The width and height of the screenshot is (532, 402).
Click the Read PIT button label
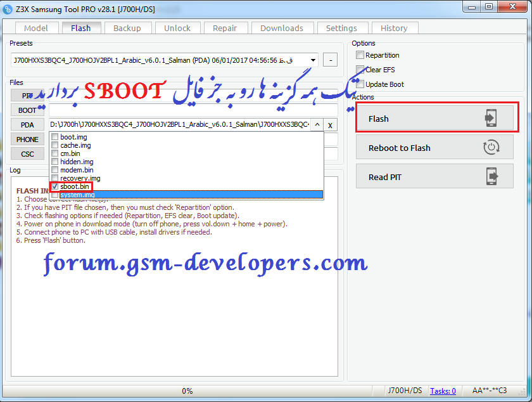(385, 177)
